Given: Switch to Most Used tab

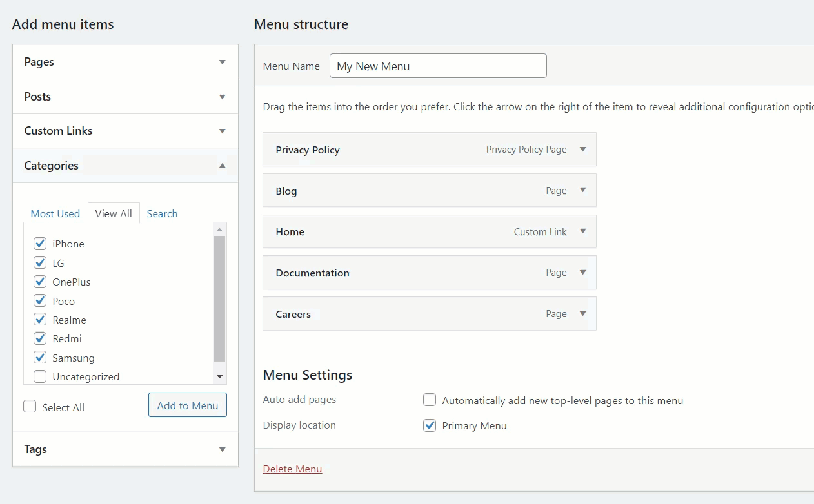Looking at the screenshot, I should pos(55,213).
